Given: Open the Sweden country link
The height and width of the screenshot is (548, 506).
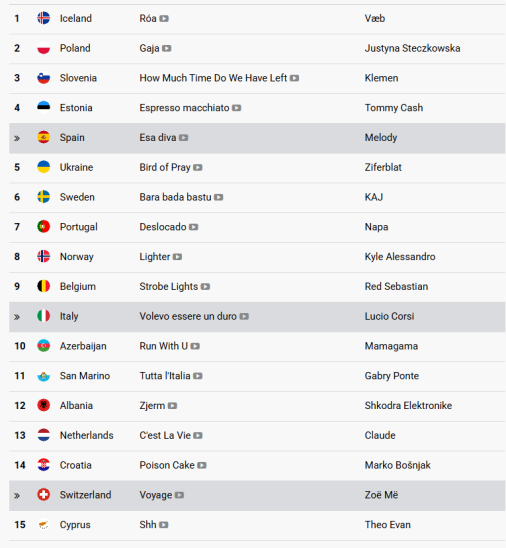Looking at the screenshot, I should click(77, 197).
